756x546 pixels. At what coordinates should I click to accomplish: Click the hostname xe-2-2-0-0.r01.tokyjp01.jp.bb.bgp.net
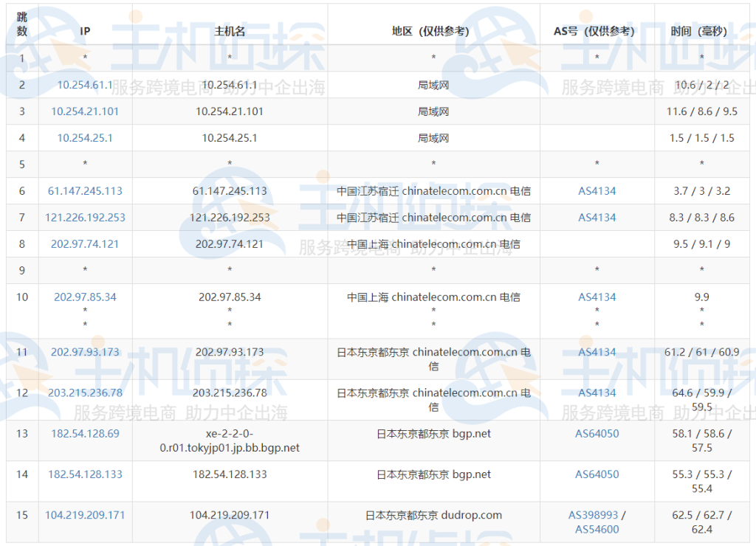click(x=229, y=440)
